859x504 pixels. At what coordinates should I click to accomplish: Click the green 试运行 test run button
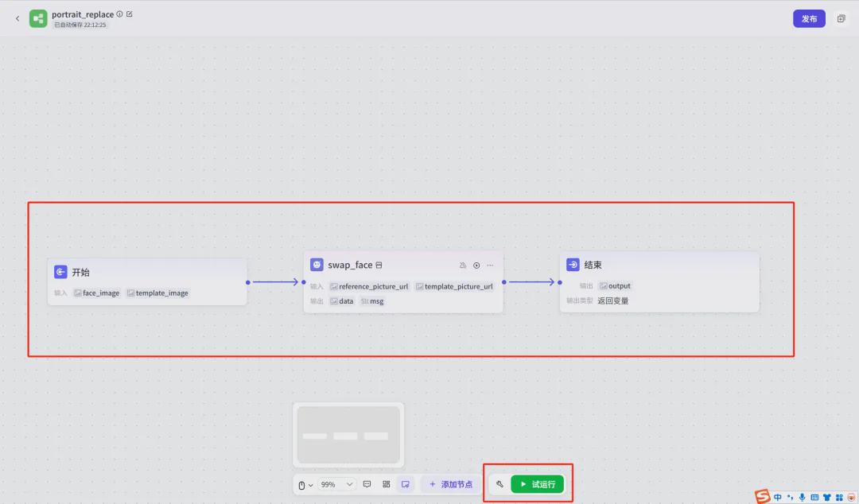tap(538, 484)
